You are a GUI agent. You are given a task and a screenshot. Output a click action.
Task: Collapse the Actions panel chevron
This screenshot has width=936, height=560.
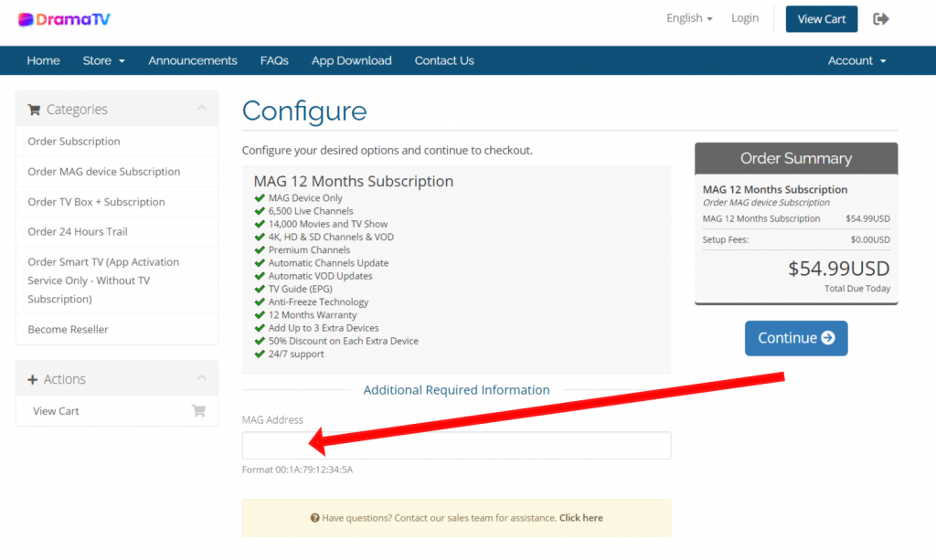pyautogui.click(x=201, y=379)
